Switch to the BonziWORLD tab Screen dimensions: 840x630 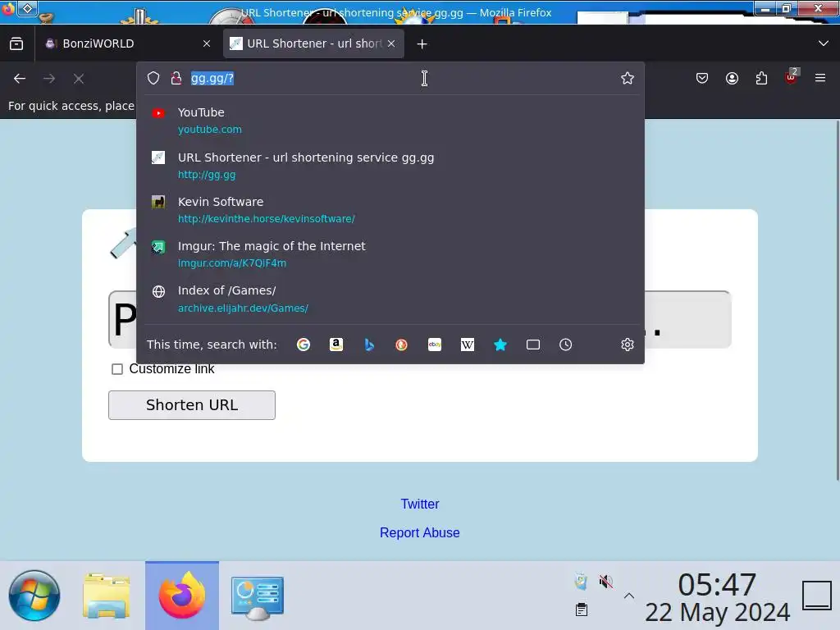coord(127,43)
